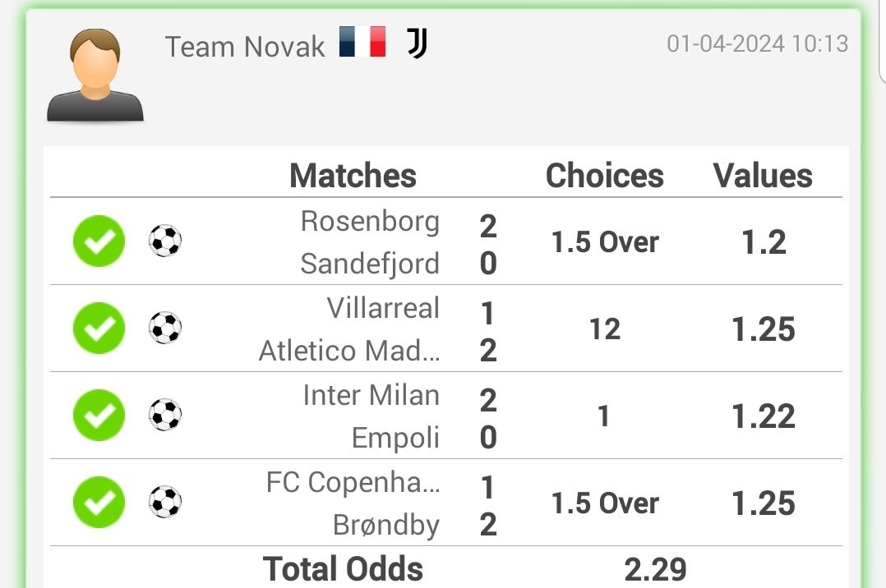This screenshot has height=588, width=886.
Task: Tap the green checkmark for FC Copenhagen row
Action: point(99,502)
